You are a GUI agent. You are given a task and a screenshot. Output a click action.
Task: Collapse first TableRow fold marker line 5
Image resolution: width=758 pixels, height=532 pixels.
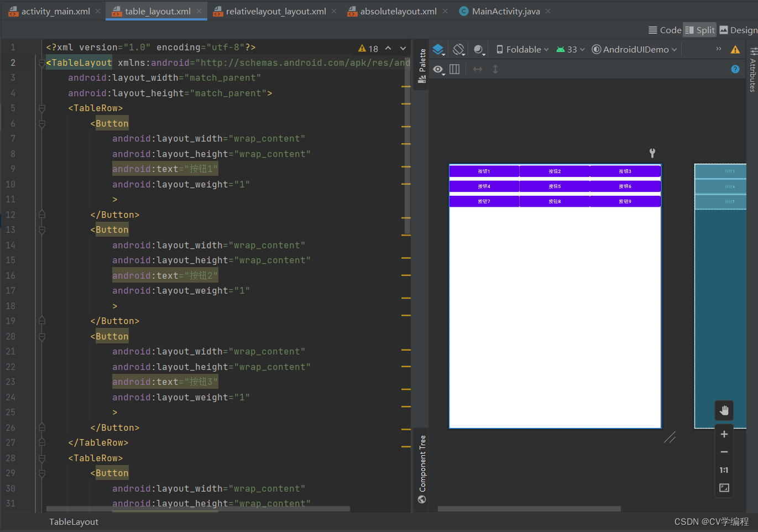42,108
